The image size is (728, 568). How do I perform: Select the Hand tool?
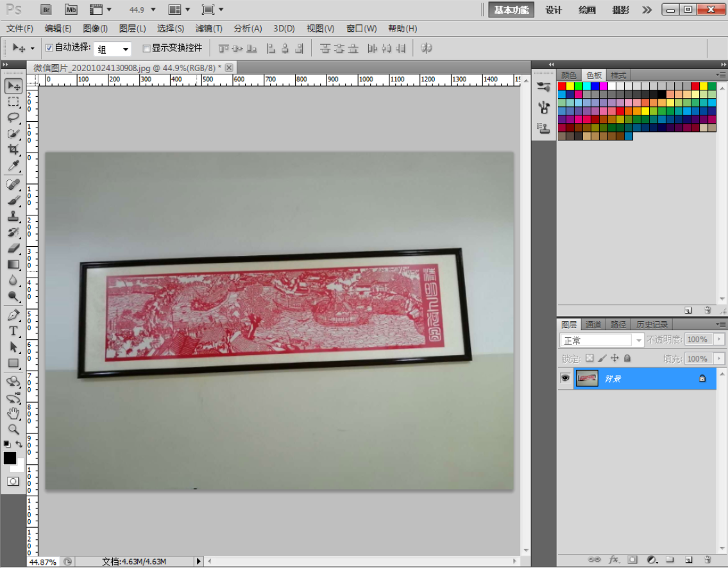coord(13,413)
